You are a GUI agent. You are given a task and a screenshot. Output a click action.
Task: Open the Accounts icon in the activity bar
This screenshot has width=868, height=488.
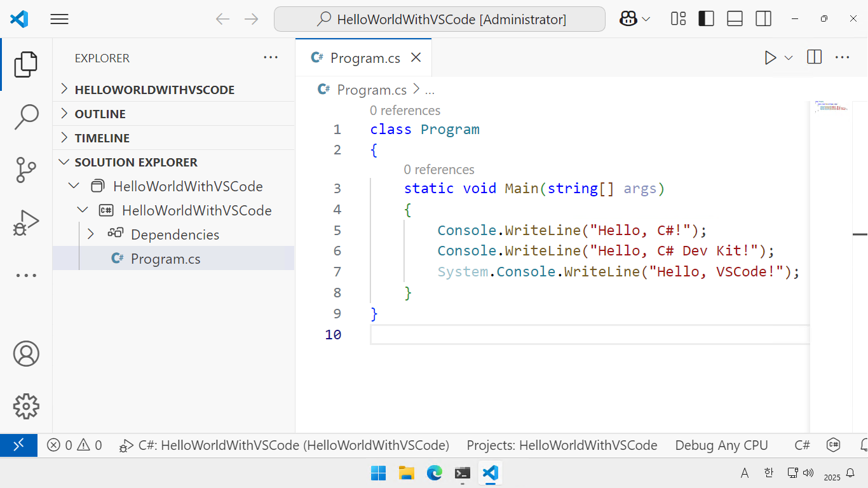tap(25, 354)
